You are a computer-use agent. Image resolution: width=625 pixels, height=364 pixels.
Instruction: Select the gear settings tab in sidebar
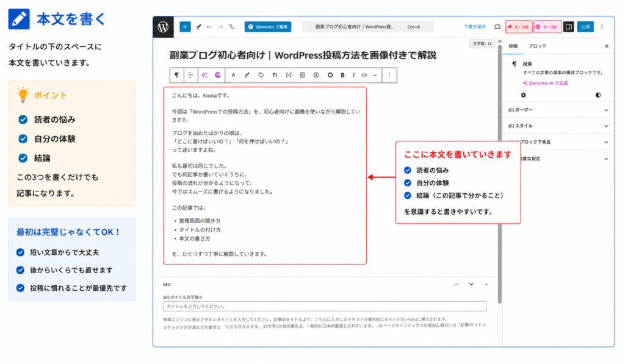pos(523,95)
